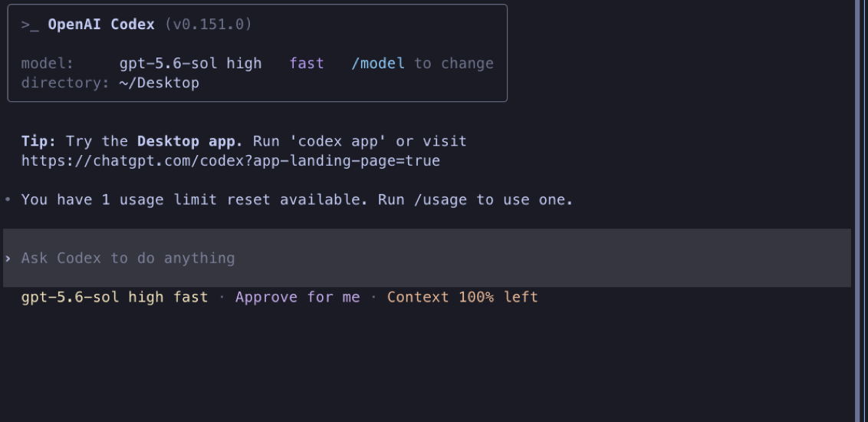Click the 'directory:' label

point(65,83)
